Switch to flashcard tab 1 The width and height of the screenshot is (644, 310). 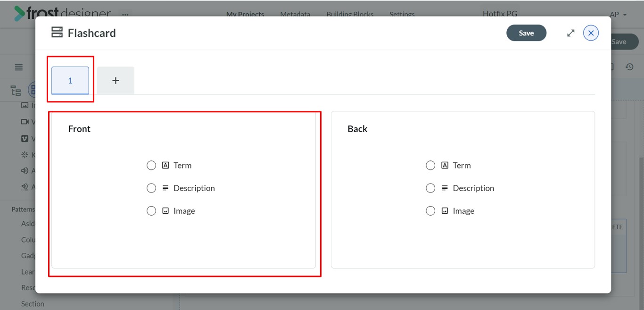pos(70,81)
